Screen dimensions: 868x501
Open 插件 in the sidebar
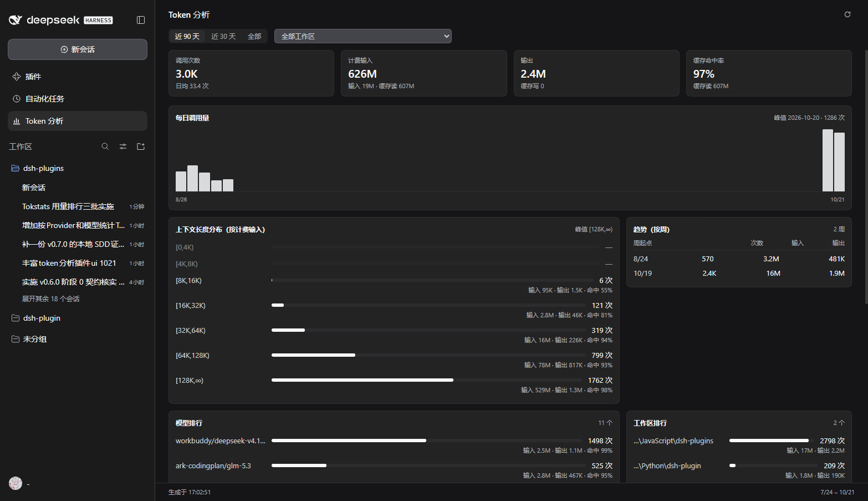point(78,77)
